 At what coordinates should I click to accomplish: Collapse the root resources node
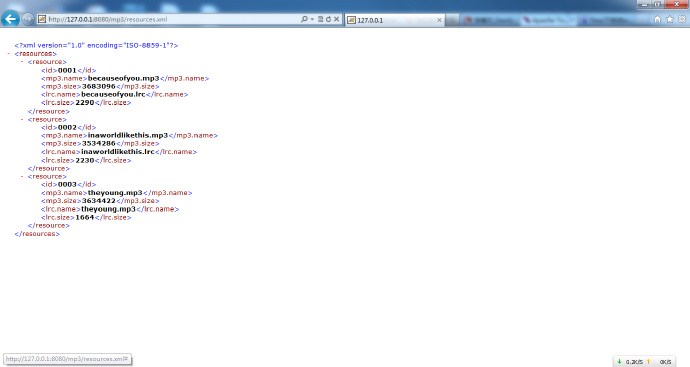[x=9, y=54]
